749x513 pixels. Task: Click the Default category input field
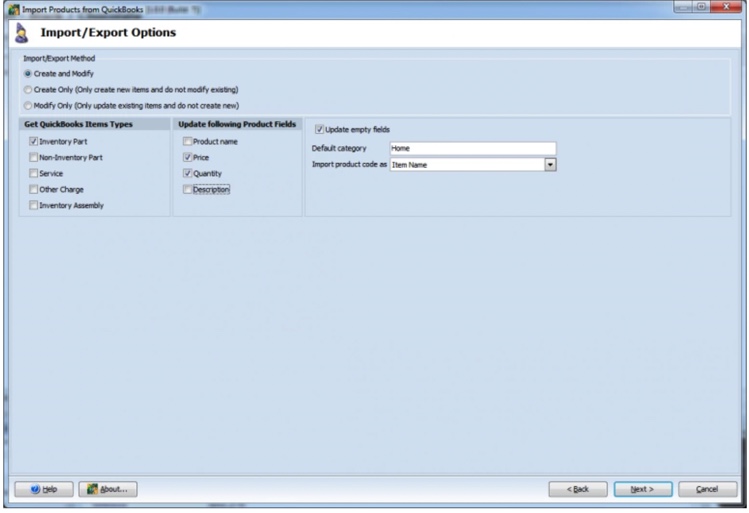[x=473, y=148]
